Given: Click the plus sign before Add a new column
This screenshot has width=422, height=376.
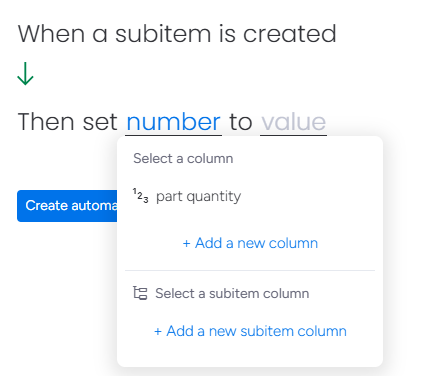Looking at the screenshot, I should [x=187, y=244].
